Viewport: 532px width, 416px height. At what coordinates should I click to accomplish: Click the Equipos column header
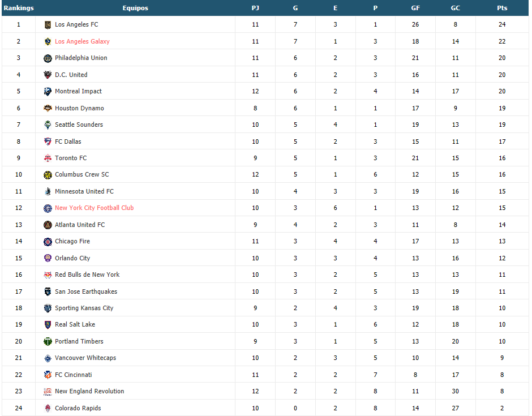click(135, 8)
